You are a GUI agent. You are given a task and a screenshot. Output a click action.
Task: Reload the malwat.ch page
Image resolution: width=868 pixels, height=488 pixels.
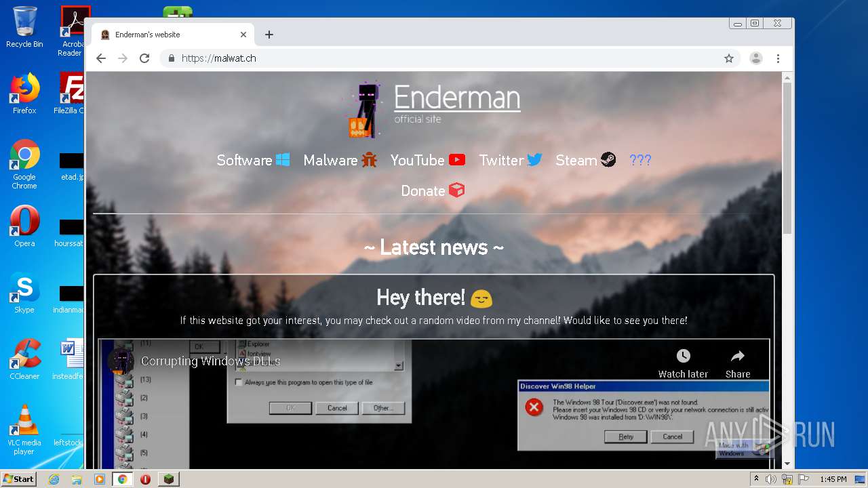pos(144,58)
